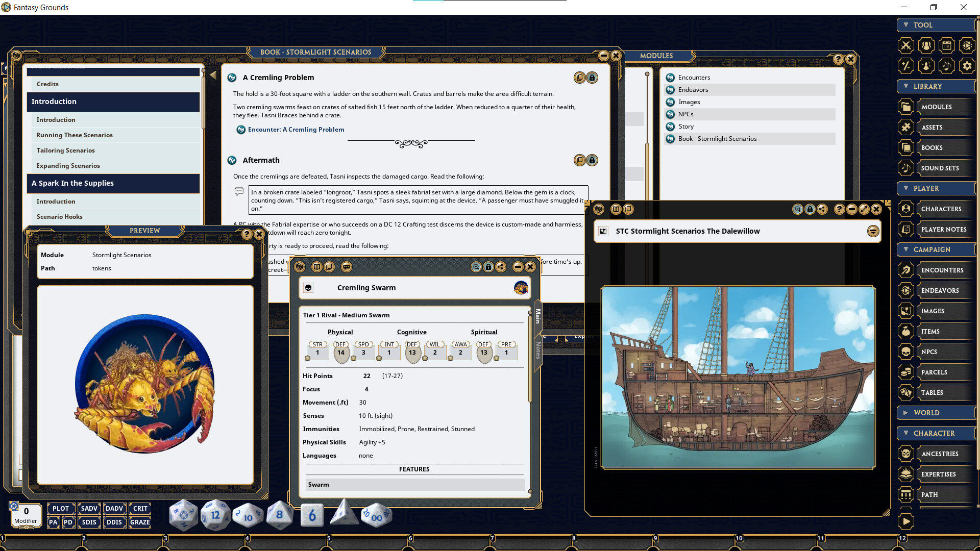Screen dimensions: 980x551
Task: Toggle zoom magnifier on the Dalewillow image window
Action: coord(798,209)
